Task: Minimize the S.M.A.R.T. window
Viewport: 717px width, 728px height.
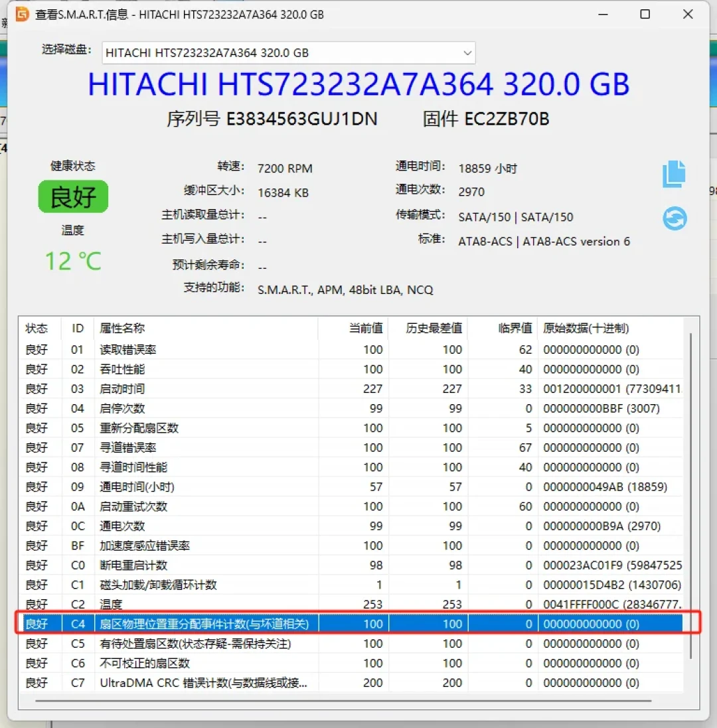Action: pyautogui.click(x=603, y=15)
